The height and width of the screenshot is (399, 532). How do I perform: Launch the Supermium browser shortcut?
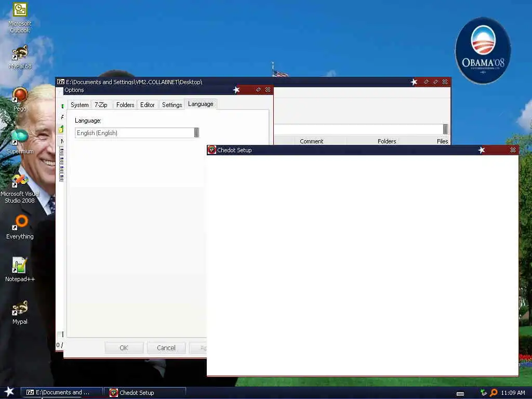pyautogui.click(x=20, y=142)
